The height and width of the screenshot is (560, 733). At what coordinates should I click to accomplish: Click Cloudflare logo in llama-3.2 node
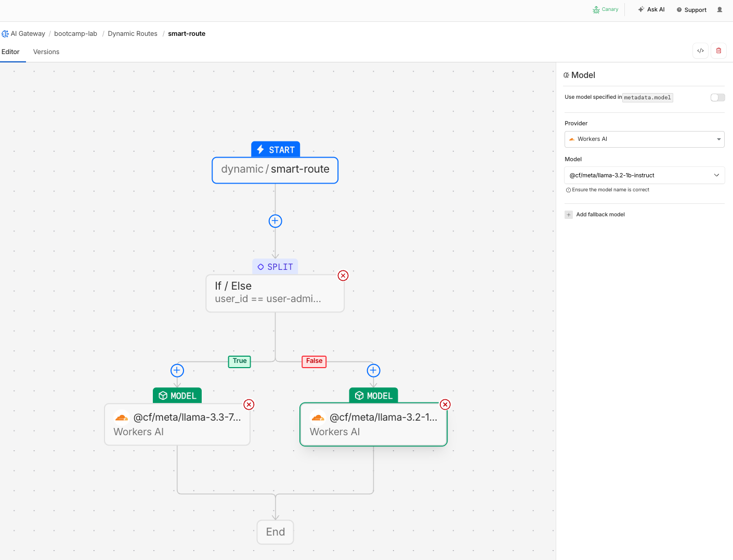318,418
